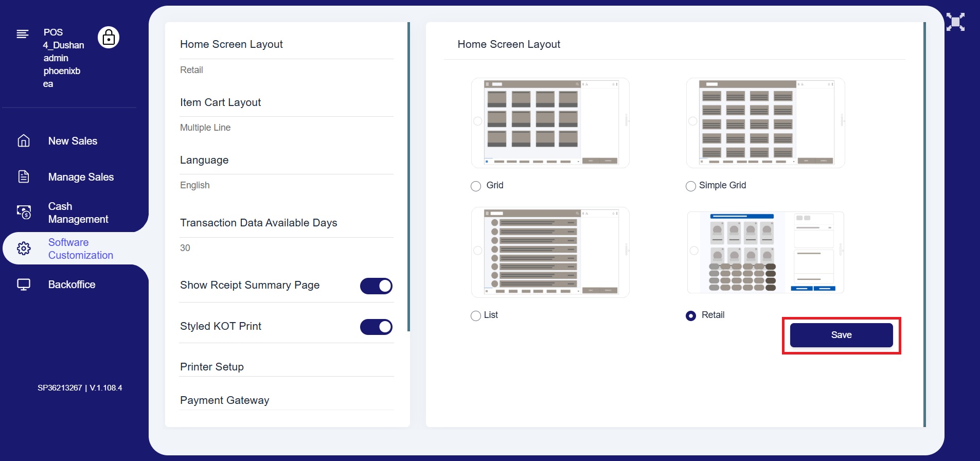This screenshot has width=980, height=461.
Task: Open the Language setting
Action: click(x=204, y=160)
